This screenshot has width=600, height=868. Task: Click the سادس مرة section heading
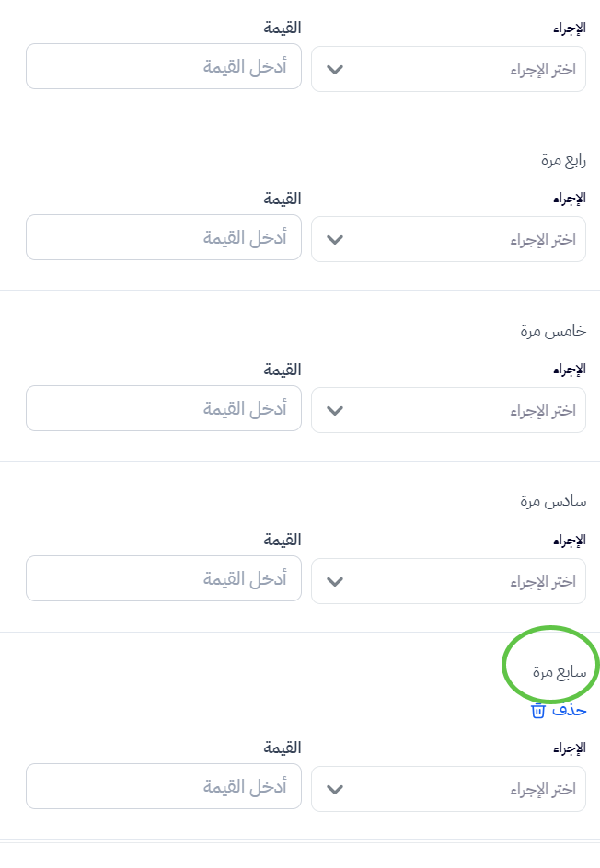(553, 501)
